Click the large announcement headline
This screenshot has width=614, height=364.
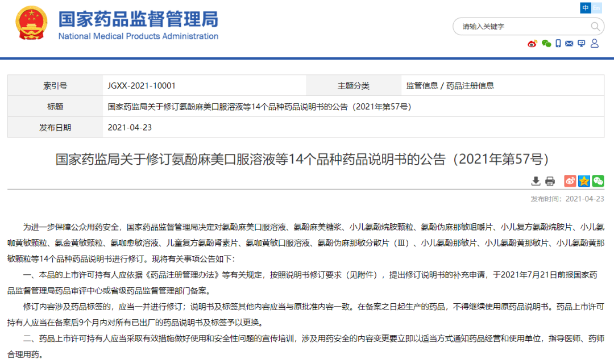coord(302,159)
